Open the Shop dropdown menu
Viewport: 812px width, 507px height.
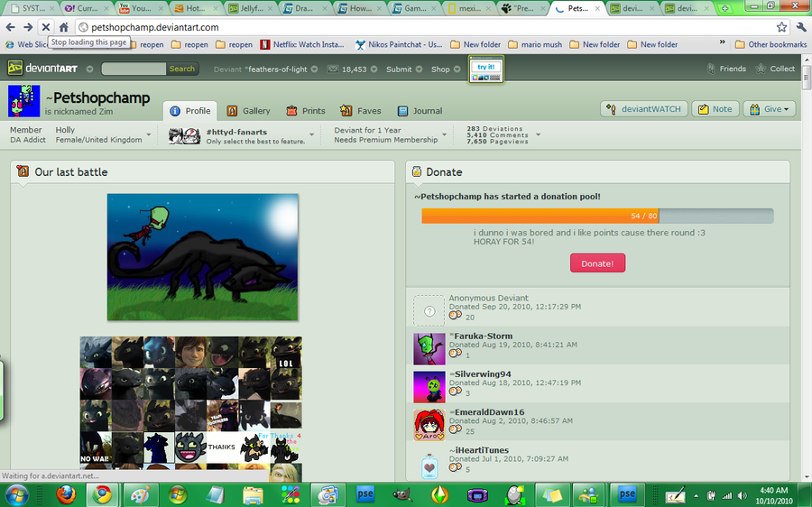[446, 69]
